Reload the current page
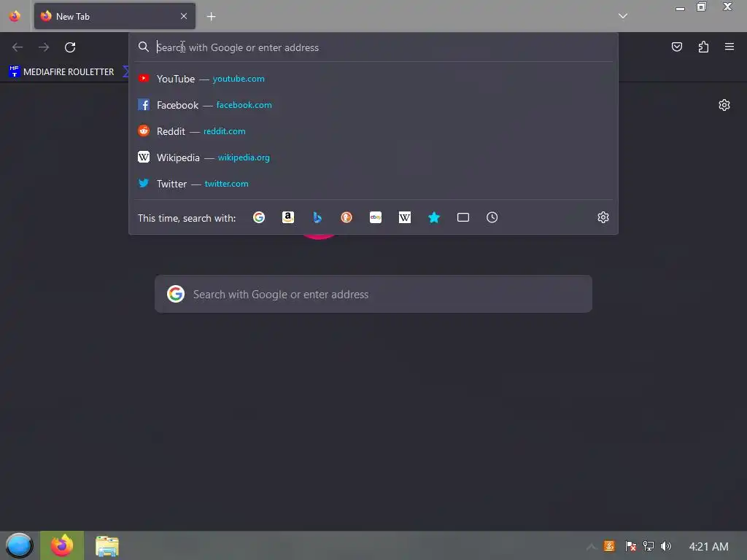 tap(70, 47)
